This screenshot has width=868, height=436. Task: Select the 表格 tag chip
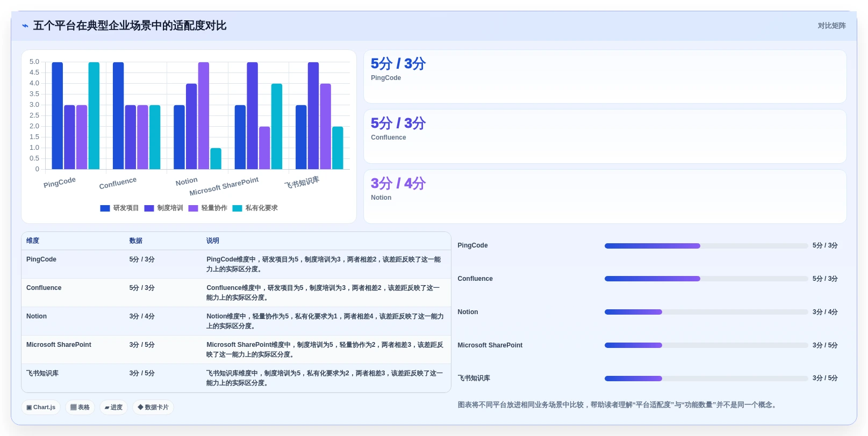pos(80,408)
